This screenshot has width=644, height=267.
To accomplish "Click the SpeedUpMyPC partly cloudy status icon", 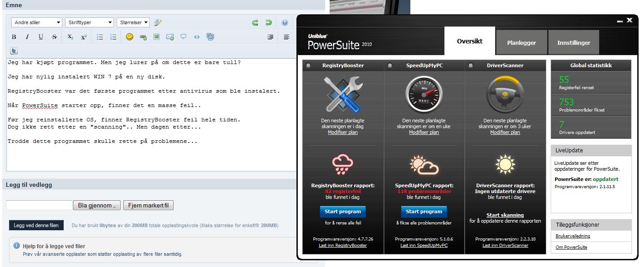I will coord(424,164).
